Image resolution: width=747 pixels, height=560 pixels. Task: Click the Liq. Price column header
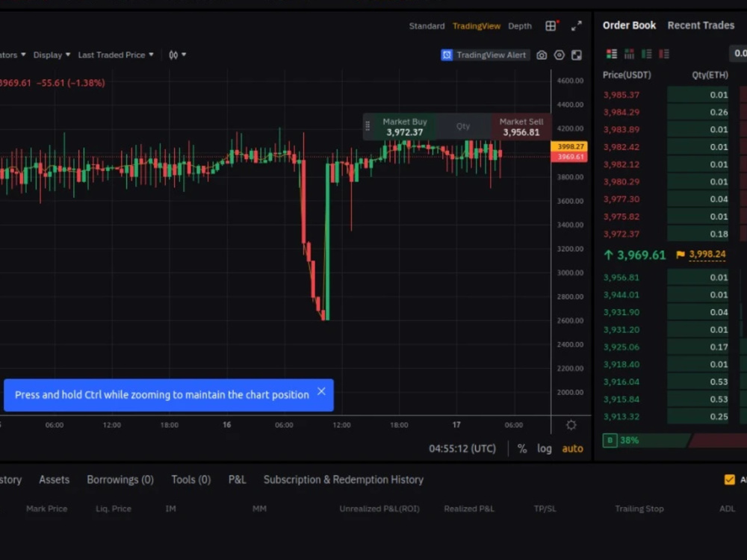click(113, 508)
